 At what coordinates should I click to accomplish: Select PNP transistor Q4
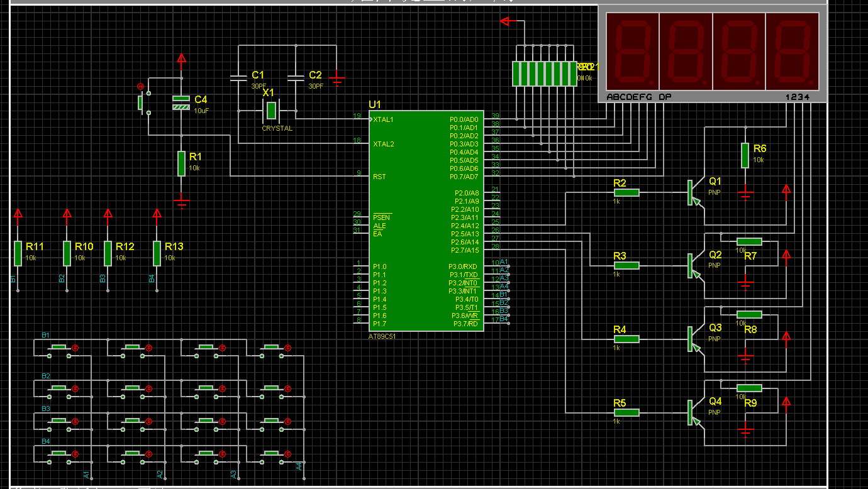click(694, 412)
